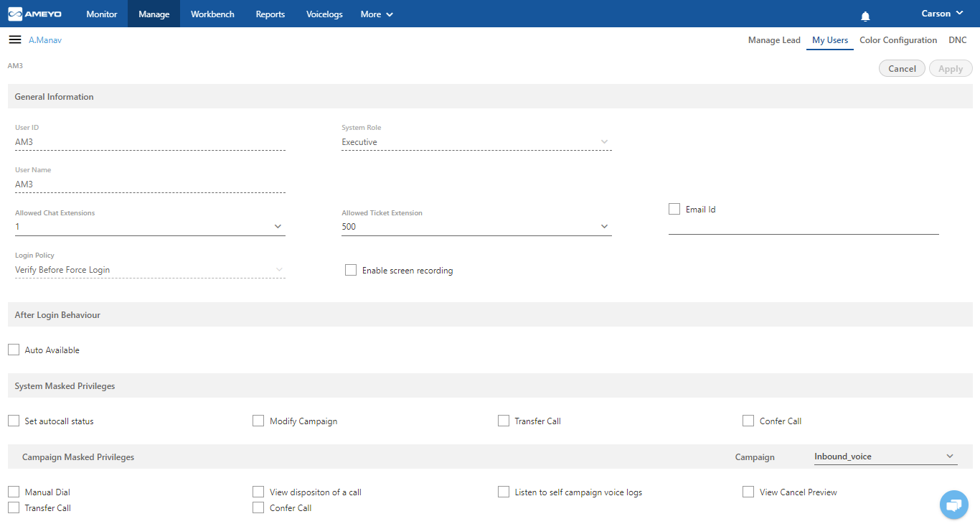Click the A.Manav breadcrumb link
980x529 pixels.
[x=45, y=40]
